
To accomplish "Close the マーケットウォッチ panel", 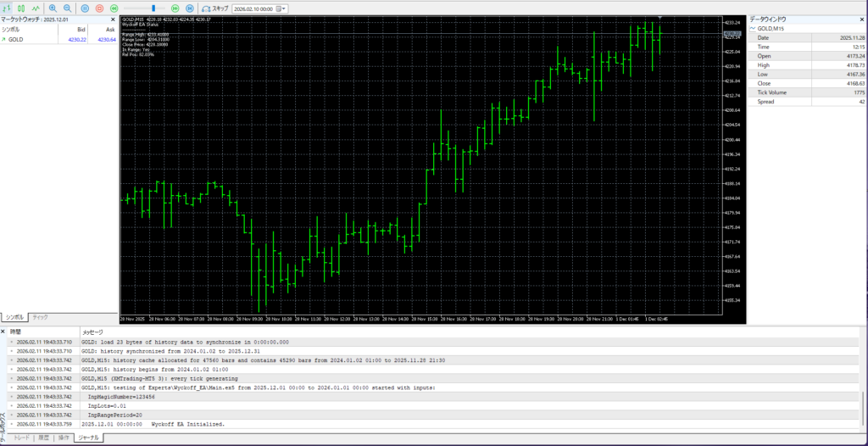I will (114, 19).
